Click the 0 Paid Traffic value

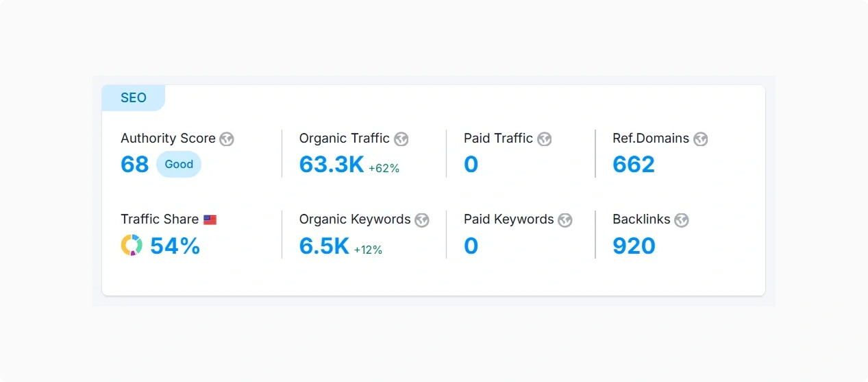pyautogui.click(x=471, y=165)
